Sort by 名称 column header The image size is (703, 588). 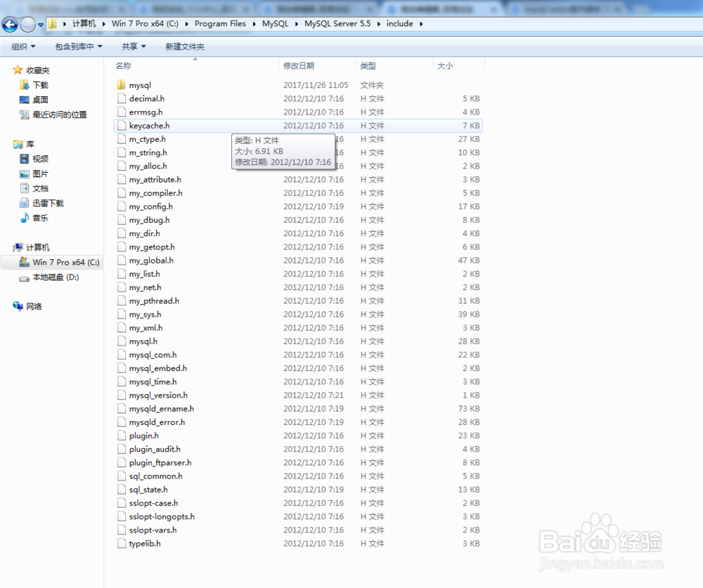tap(123, 66)
